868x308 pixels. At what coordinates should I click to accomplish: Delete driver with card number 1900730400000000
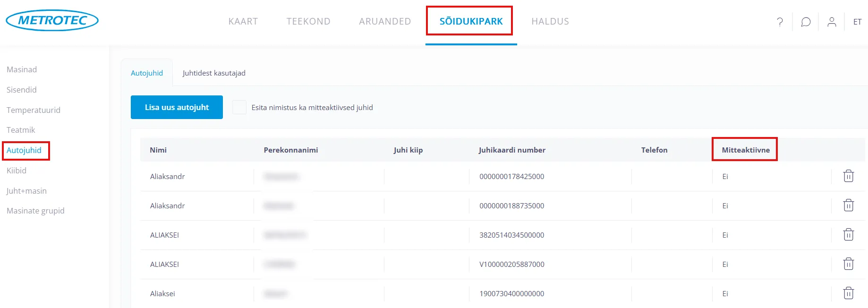click(848, 293)
